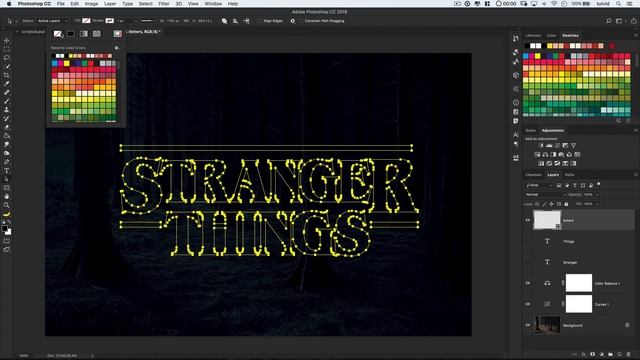
Task: Choose the No Color fill option
Action: [x=58, y=34]
